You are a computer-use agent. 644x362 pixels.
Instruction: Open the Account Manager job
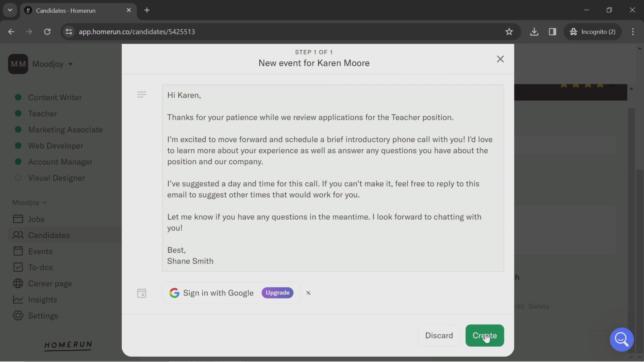(60, 162)
